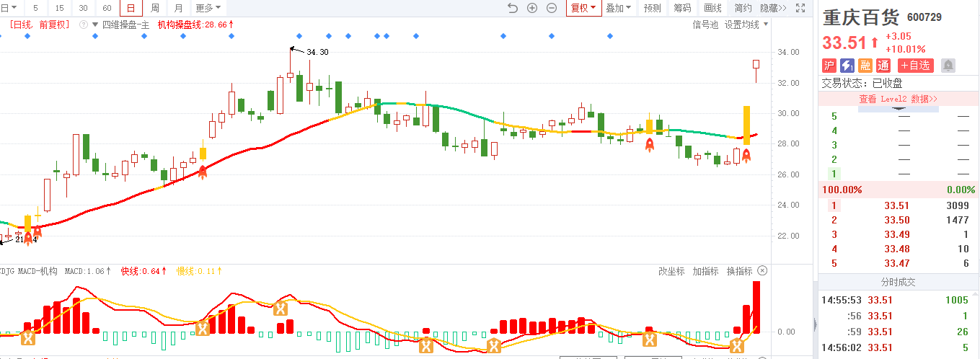This screenshot has height=359, width=980.
Task: Expand chart to fullscreen
Action: 799,8
